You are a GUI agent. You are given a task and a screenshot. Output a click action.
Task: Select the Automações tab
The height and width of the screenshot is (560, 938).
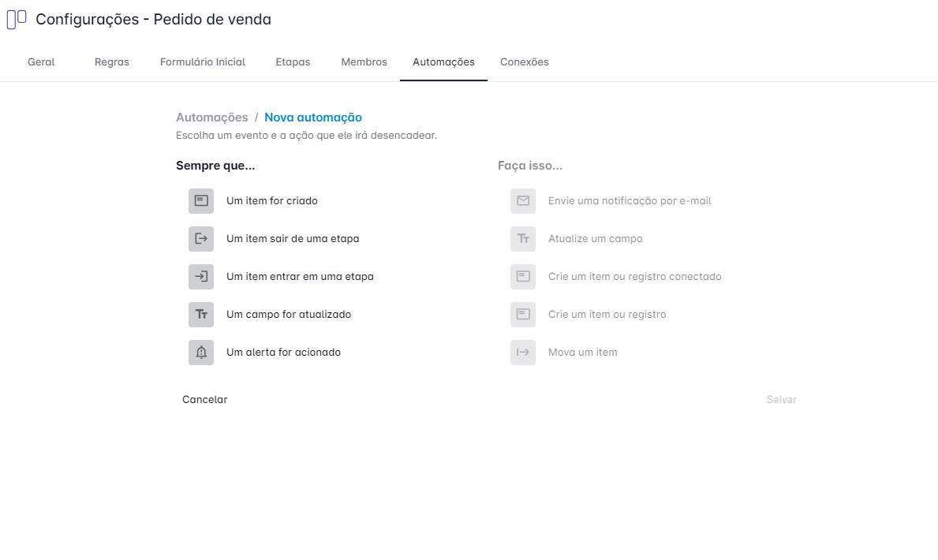pyautogui.click(x=443, y=62)
